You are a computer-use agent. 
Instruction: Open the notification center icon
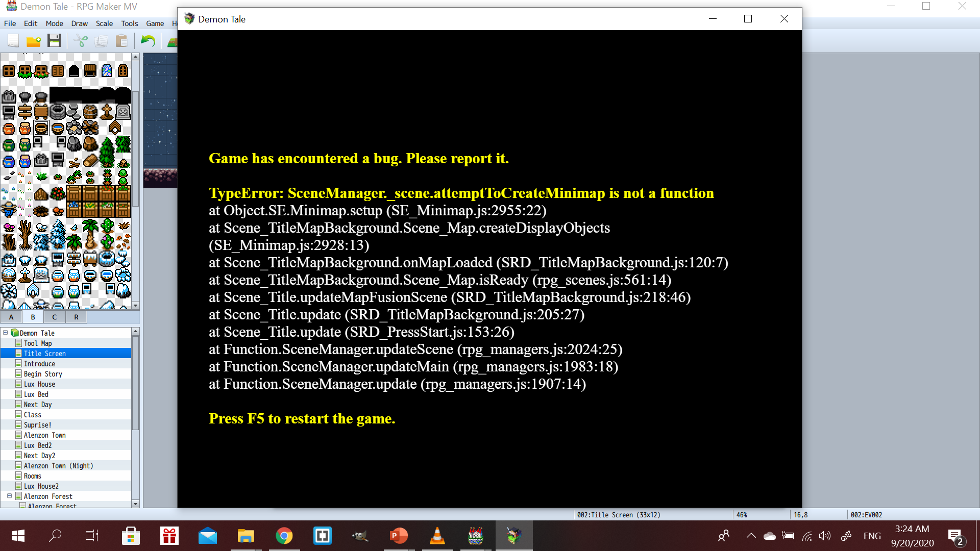[x=955, y=536]
